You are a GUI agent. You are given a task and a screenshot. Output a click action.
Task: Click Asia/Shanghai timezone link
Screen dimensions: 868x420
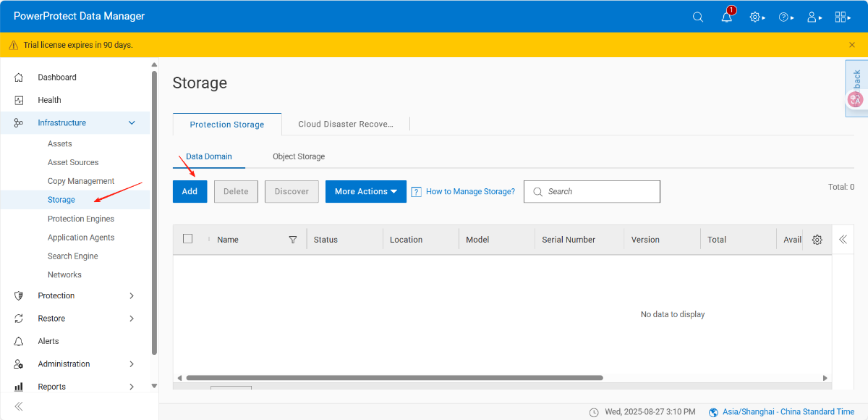[x=788, y=412]
